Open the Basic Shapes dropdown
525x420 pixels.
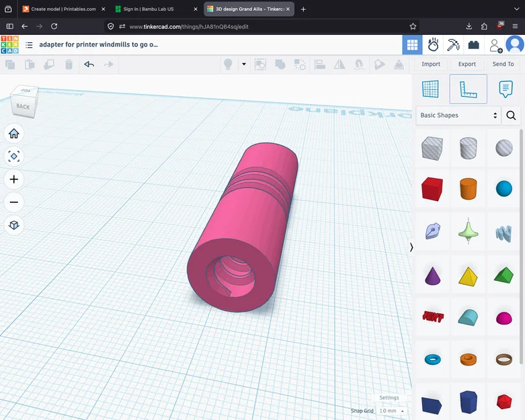[458, 116]
